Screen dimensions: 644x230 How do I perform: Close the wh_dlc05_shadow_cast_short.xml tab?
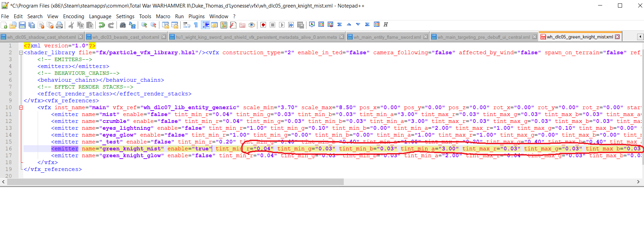tap(81, 37)
